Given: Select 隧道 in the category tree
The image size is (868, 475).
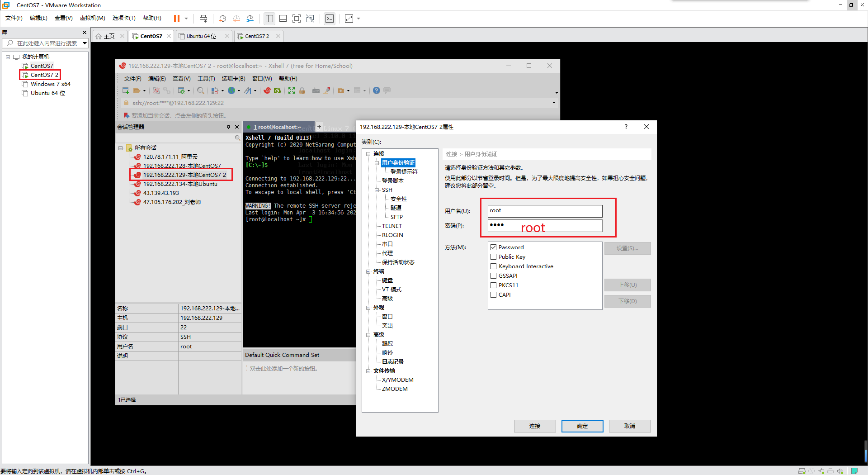Looking at the screenshot, I should click(396, 208).
